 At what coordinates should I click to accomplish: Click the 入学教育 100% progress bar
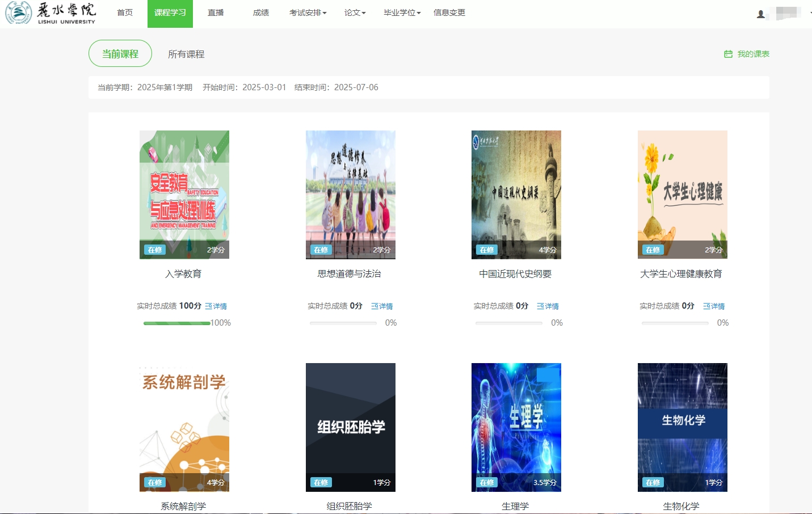(x=177, y=323)
